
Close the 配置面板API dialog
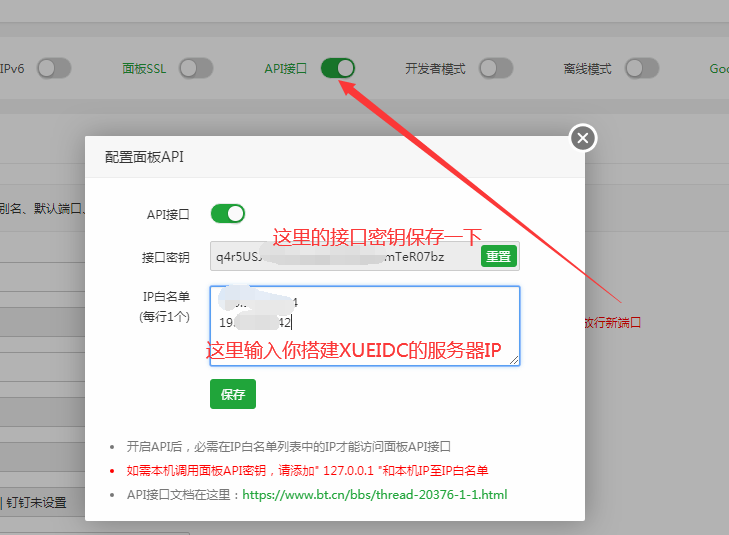click(x=583, y=138)
